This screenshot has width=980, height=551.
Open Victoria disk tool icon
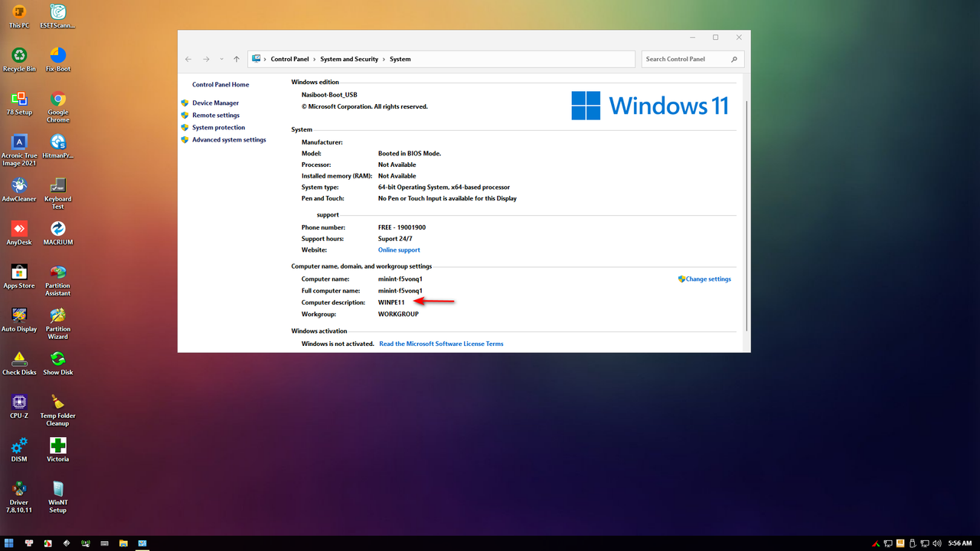(57, 451)
